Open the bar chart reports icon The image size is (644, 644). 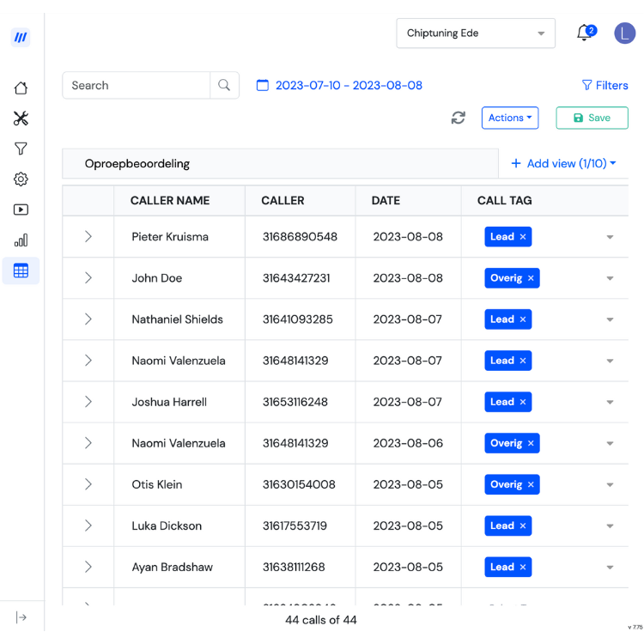21,240
